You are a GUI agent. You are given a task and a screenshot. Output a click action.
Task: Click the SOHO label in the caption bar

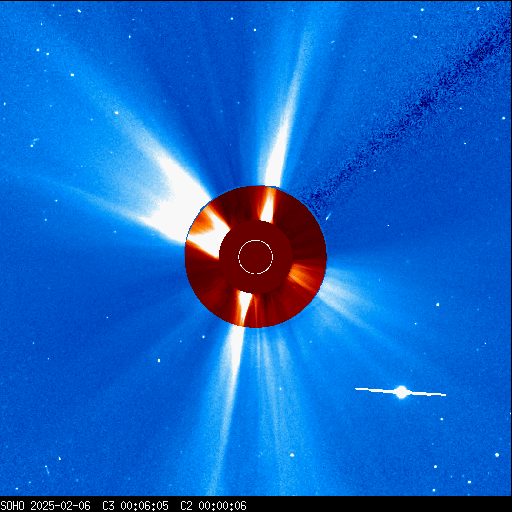[12, 506]
